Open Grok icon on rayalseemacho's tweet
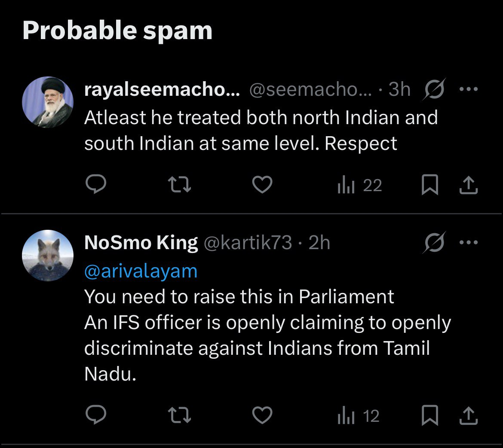503x448 pixels. pyautogui.click(x=435, y=90)
